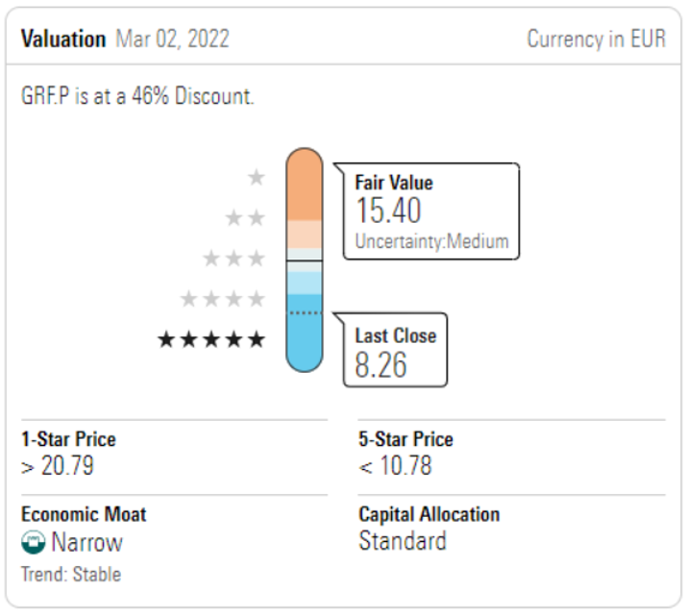Click the Currency in EUR label
Image resolution: width=690 pixels, height=616 pixels.
[596, 39]
